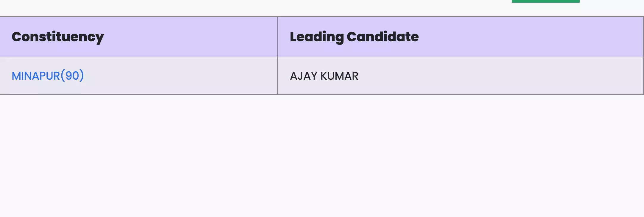Click the word AJAY in the table
This screenshot has width=644, height=217.
[304, 76]
